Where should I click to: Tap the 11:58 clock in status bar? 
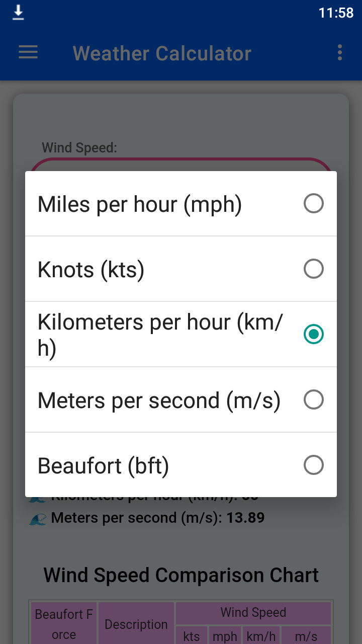click(x=336, y=13)
